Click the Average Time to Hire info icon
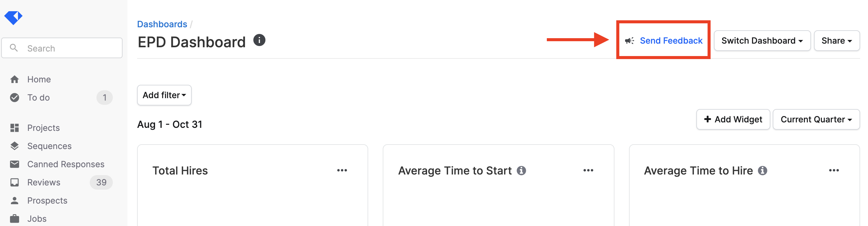868x226 pixels. (762, 171)
